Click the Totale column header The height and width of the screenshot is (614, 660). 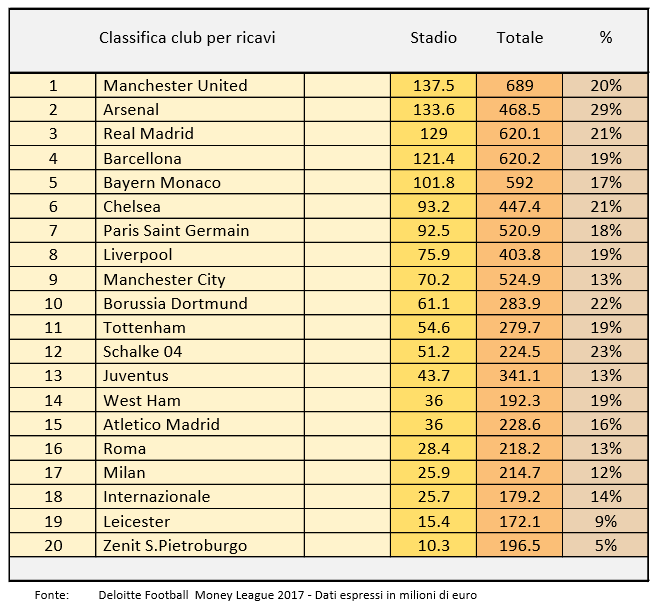[x=519, y=38]
